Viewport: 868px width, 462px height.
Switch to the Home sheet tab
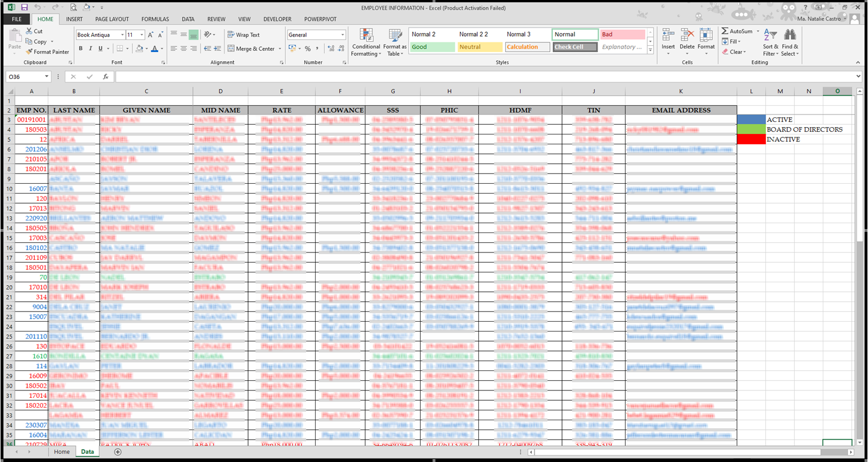pos(62,452)
